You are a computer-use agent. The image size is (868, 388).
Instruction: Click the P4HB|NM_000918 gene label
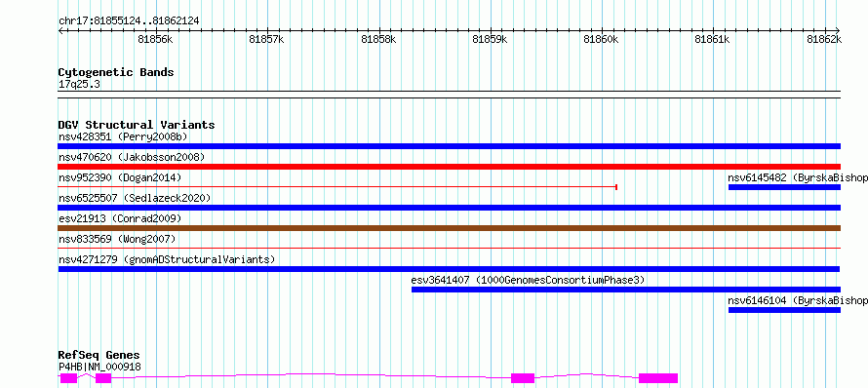tap(99, 367)
